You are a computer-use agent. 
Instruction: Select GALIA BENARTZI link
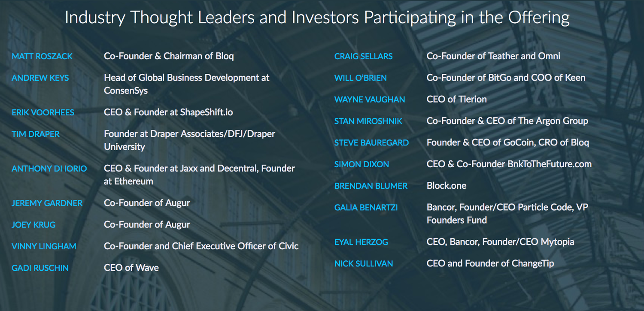coord(366,208)
